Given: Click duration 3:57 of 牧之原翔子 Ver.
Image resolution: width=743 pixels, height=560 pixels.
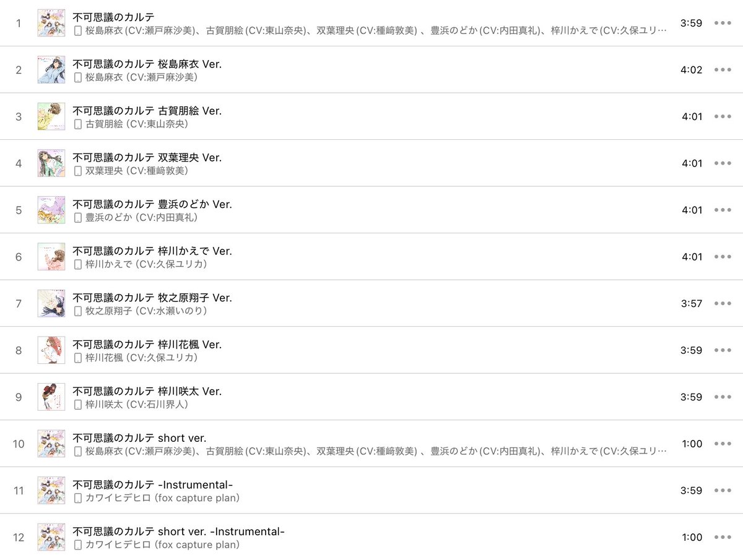Looking at the screenshot, I should pos(691,303).
